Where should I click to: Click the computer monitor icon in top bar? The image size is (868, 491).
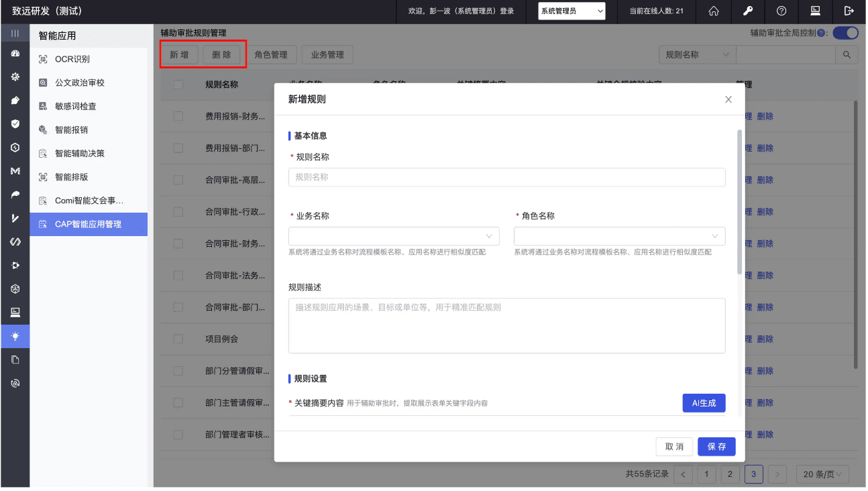click(816, 11)
